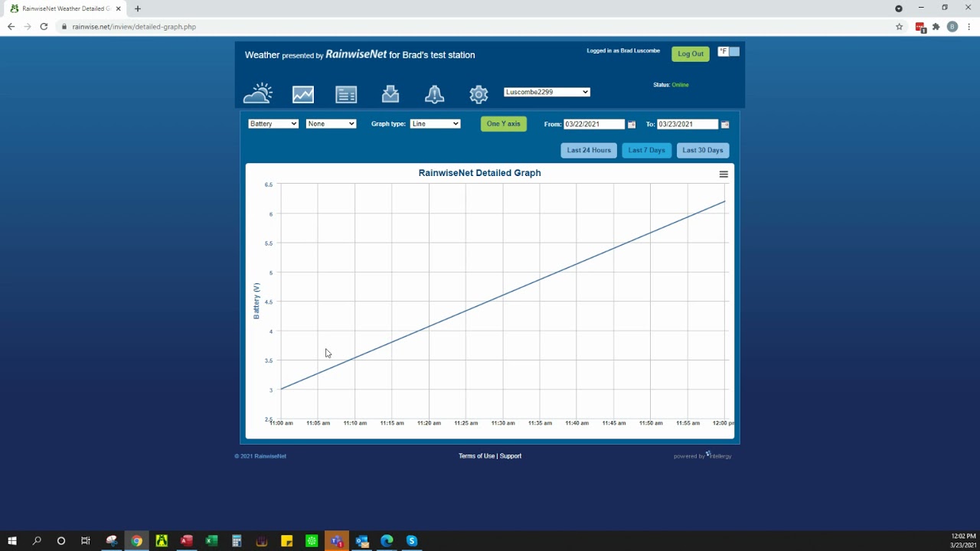Open Access from the taskbar

(x=186, y=541)
